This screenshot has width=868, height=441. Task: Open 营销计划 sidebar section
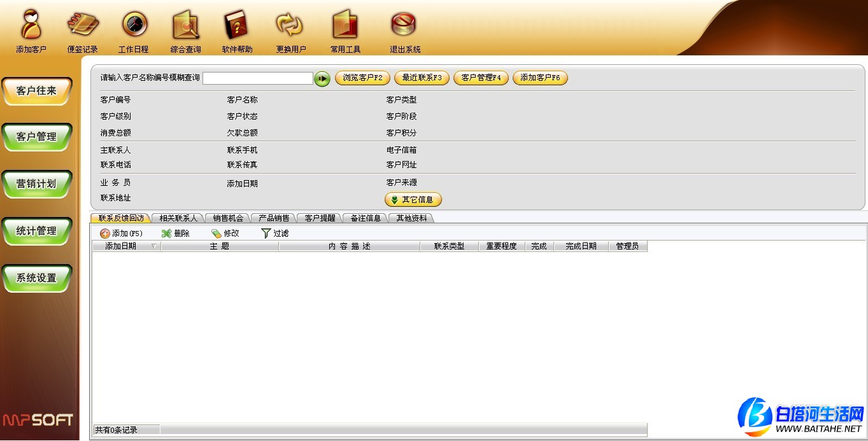click(37, 184)
